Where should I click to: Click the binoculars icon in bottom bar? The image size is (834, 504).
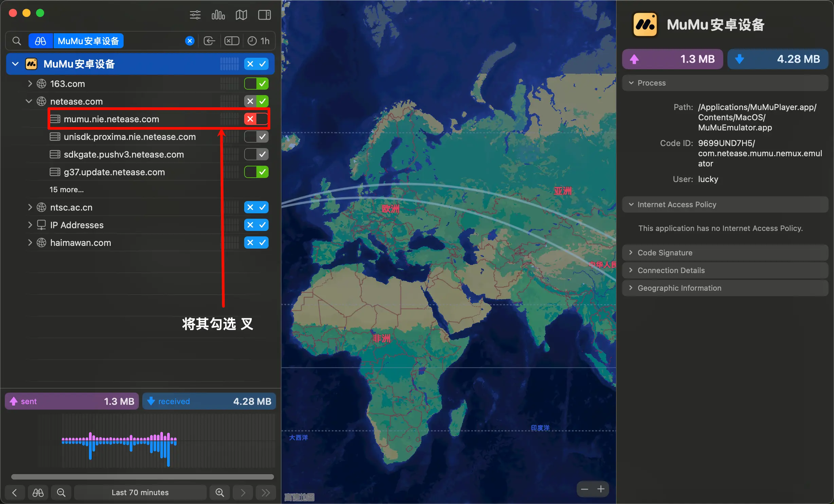[x=38, y=492]
